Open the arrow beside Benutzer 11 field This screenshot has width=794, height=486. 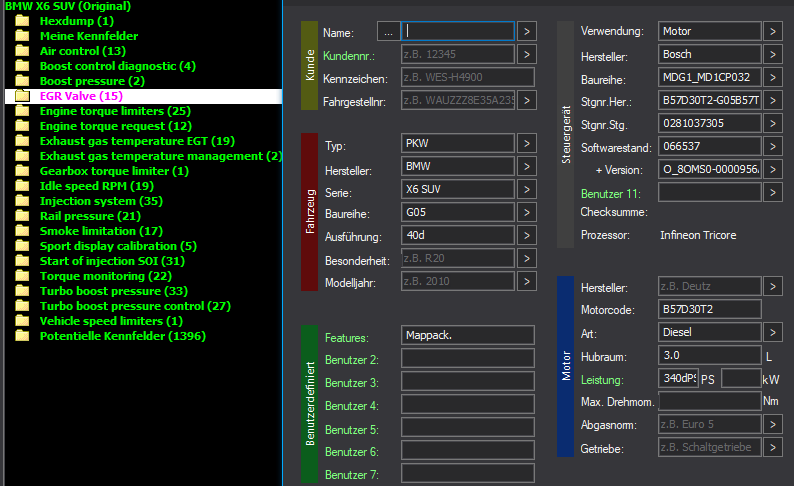coord(773,192)
